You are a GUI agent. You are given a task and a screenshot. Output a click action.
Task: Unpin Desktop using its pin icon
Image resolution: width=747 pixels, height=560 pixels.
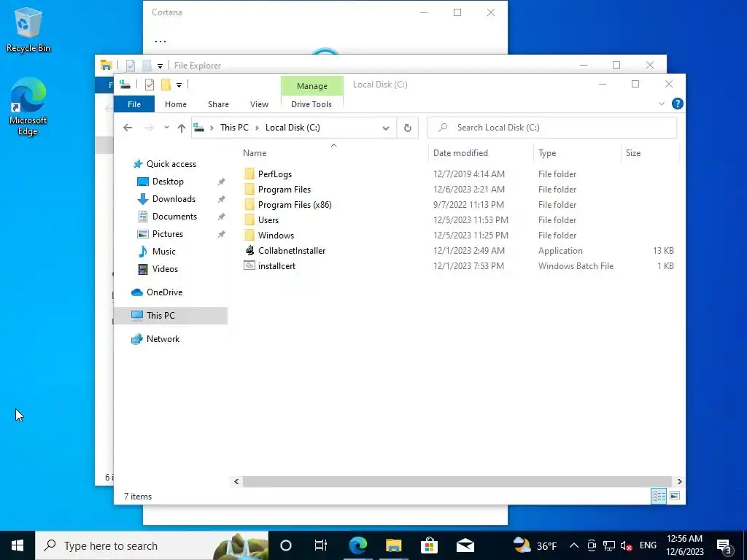pos(222,182)
